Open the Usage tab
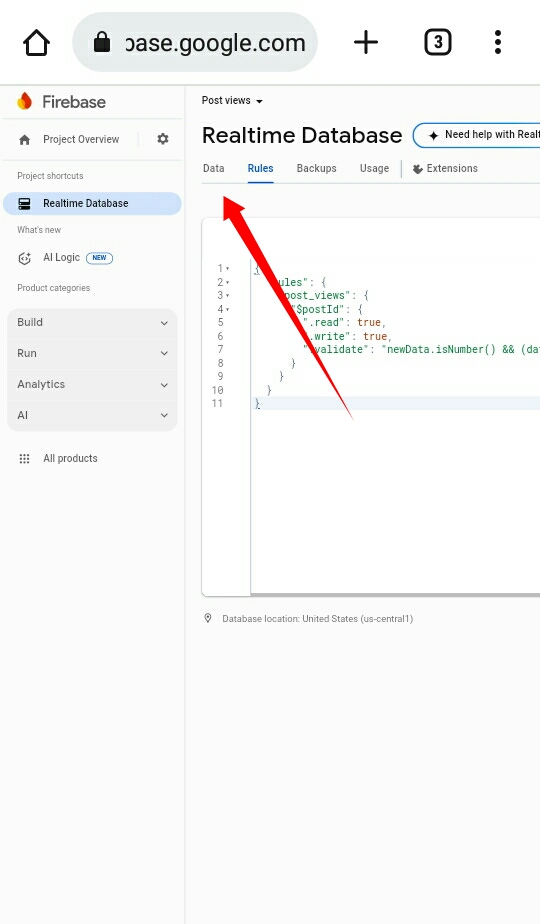Viewport: 540px width, 924px height. [374, 169]
